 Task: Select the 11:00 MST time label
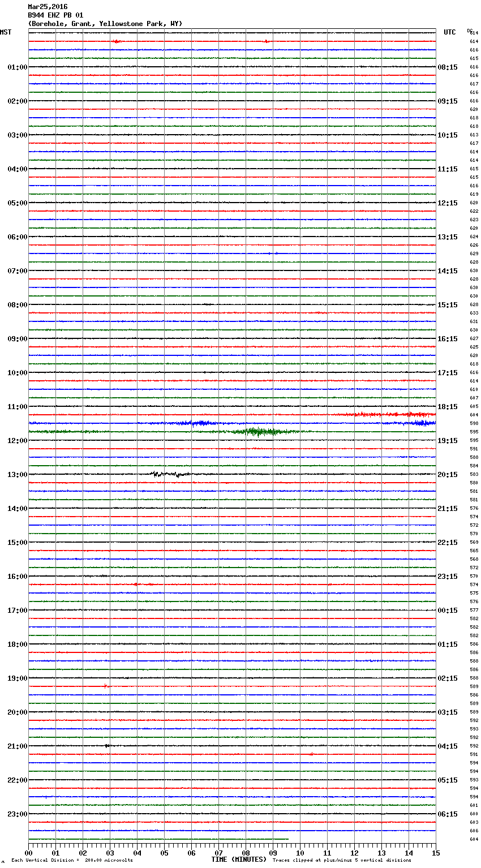click(18, 407)
